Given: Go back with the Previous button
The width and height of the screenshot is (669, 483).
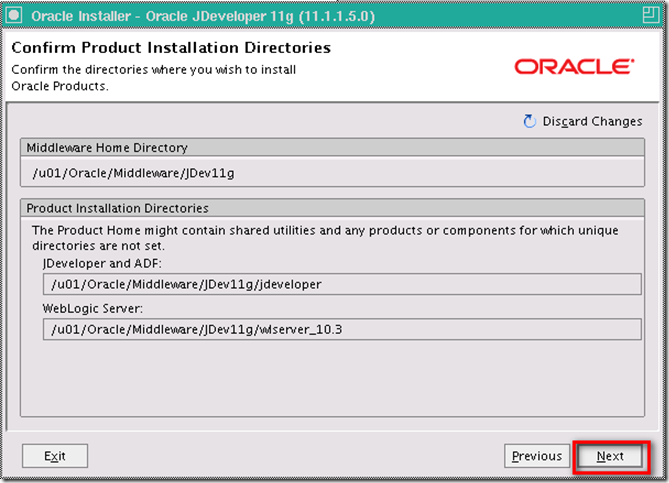Looking at the screenshot, I should 537,456.
